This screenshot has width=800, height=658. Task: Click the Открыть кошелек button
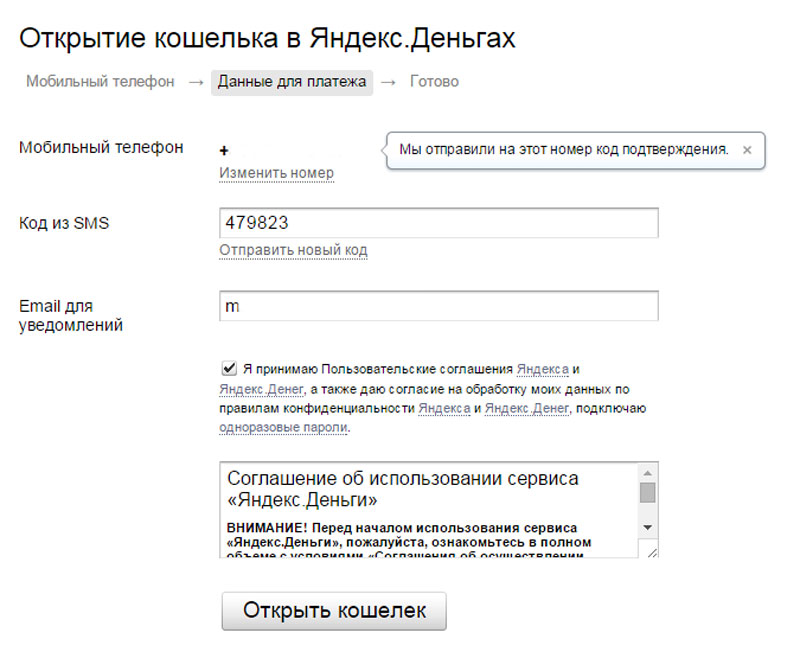click(x=334, y=611)
